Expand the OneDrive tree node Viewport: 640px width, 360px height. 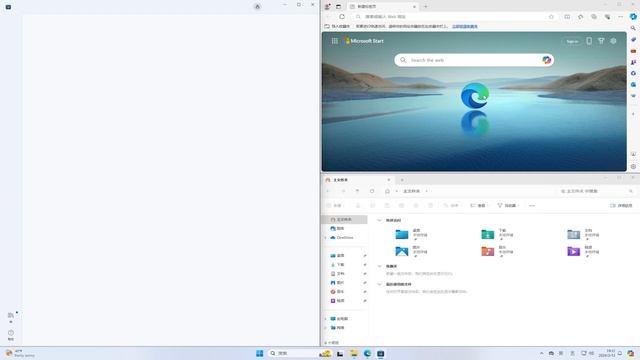326,238
